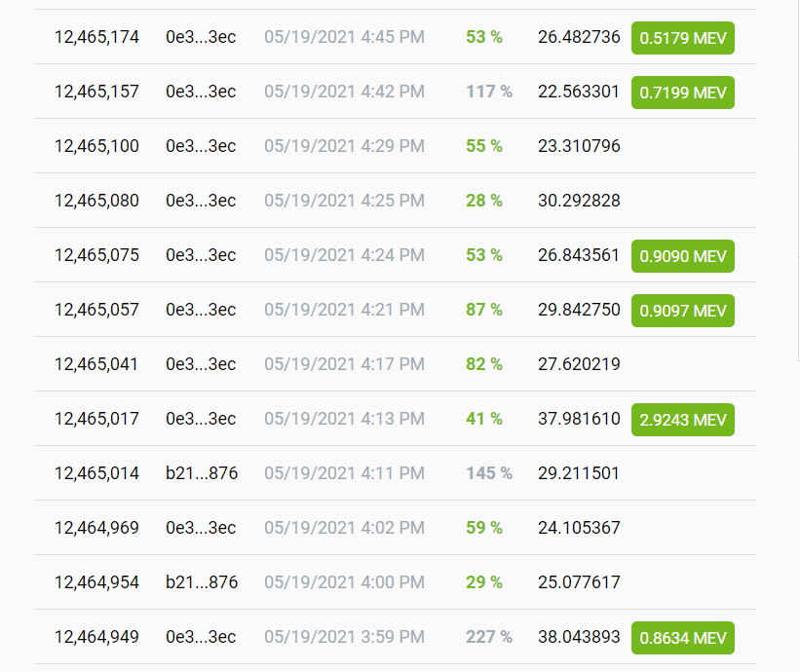Click the 145 % percentage entry

(x=487, y=472)
